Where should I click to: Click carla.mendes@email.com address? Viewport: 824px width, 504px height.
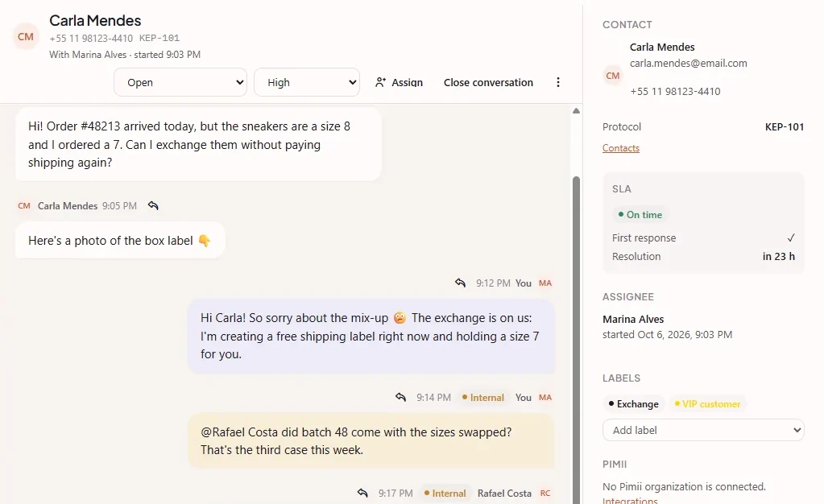click(689, 64)
